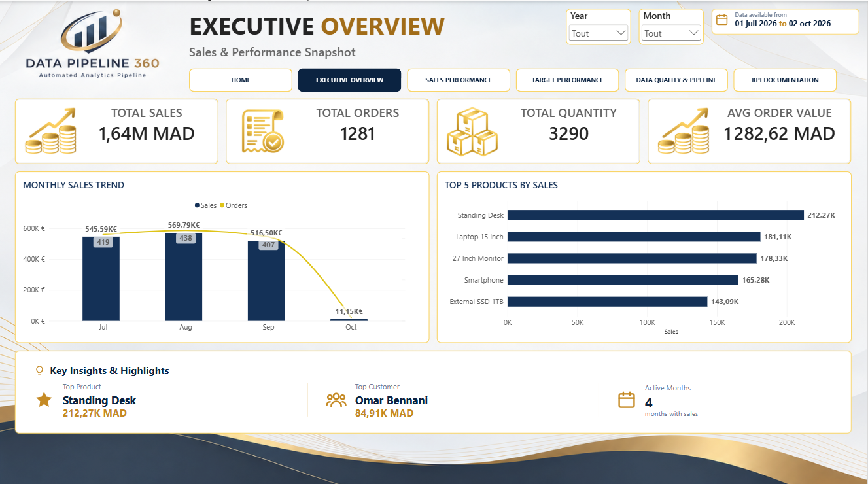Click the receipt checklist icon on Total Orders
This screenshot has height=484, width=868.
tap(262, 131)
